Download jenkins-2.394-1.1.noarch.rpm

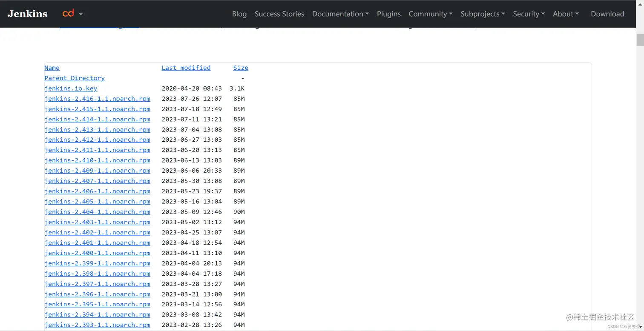click(x=97, y=314)
